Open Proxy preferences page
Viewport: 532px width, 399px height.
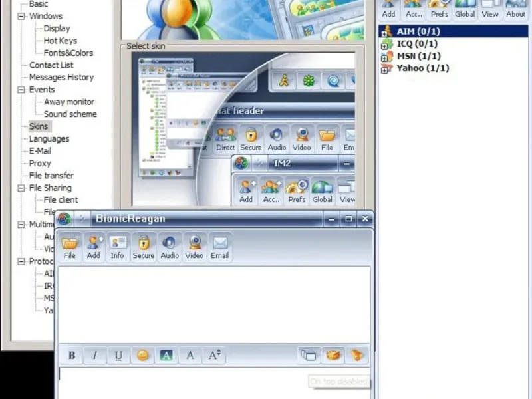(x=40, y=163)
